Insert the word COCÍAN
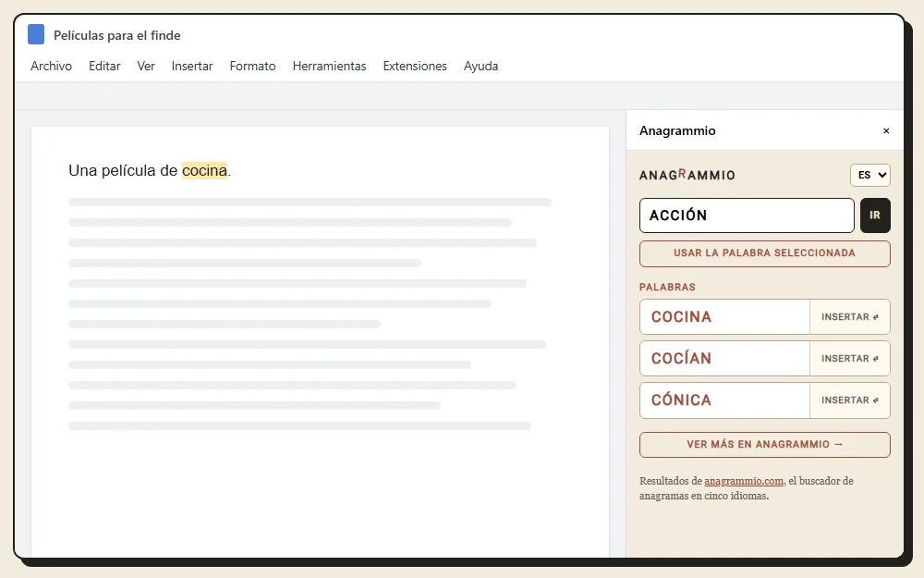 [850, 358]
